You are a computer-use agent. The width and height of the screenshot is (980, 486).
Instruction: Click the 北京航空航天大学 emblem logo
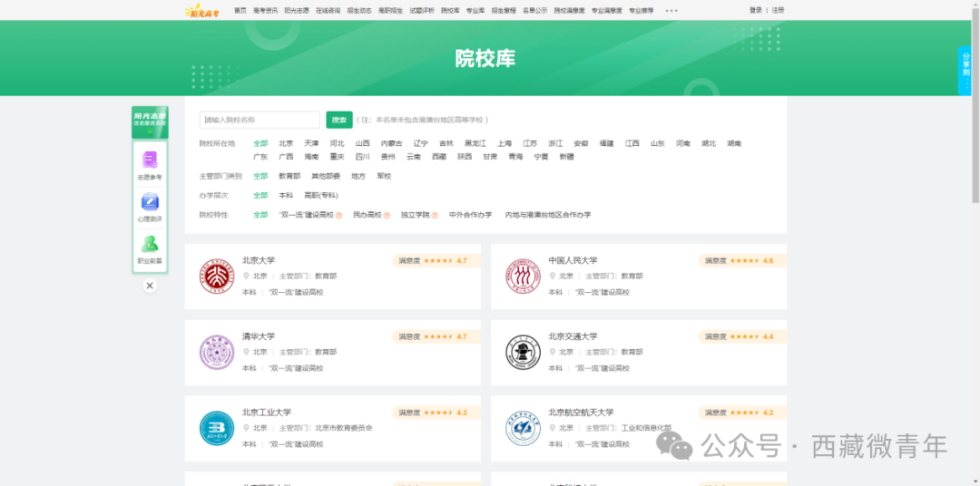(524, 429)
